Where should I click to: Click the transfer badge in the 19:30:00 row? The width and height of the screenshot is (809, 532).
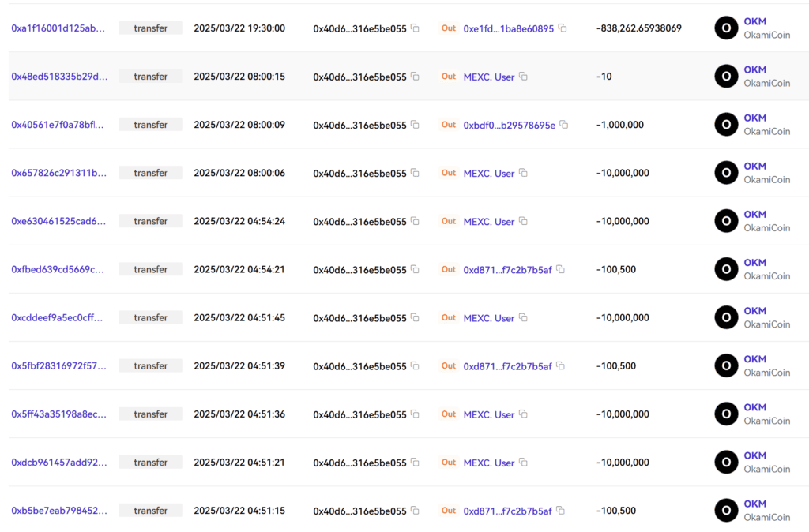tap(151, 28)
